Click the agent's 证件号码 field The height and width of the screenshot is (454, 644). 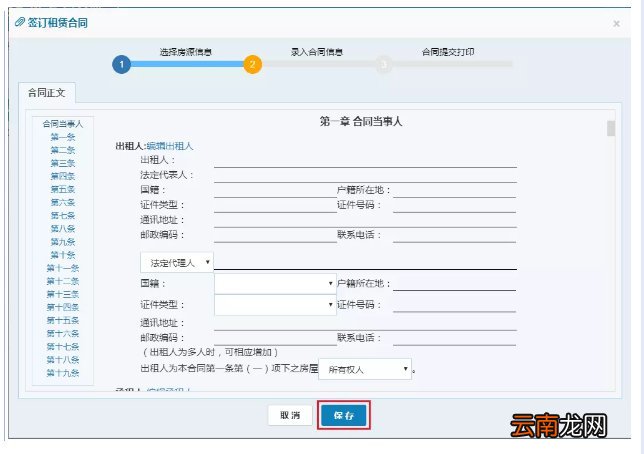click(x=454, y=305)
